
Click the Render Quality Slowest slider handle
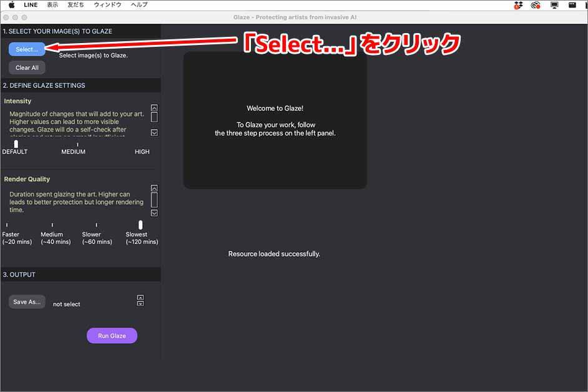(140, 225)
